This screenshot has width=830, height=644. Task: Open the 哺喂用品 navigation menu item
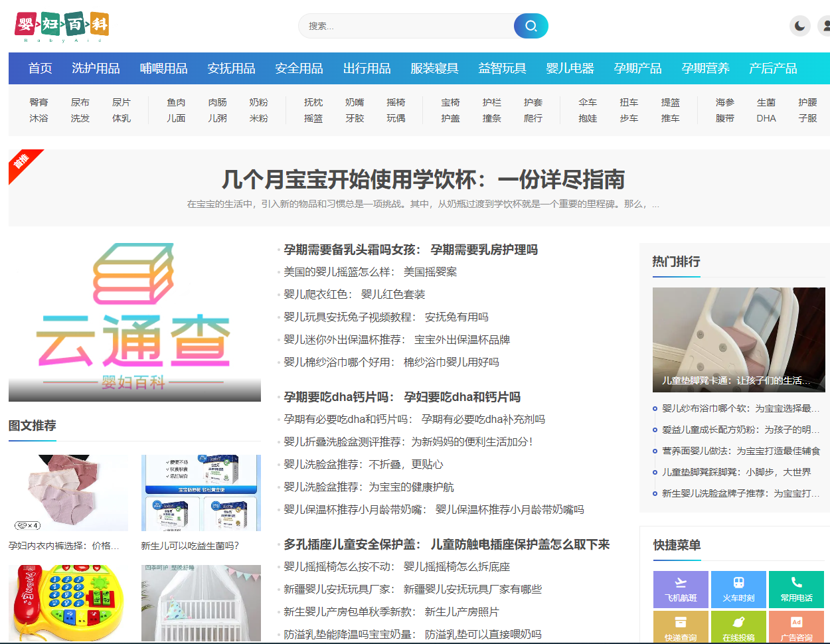coord(163,68)
